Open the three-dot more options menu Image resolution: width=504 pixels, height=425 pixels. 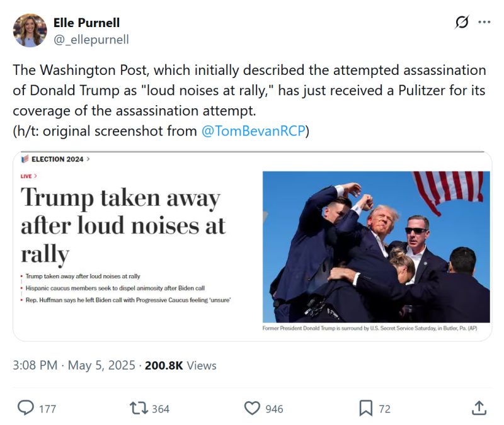pos(484,21)
